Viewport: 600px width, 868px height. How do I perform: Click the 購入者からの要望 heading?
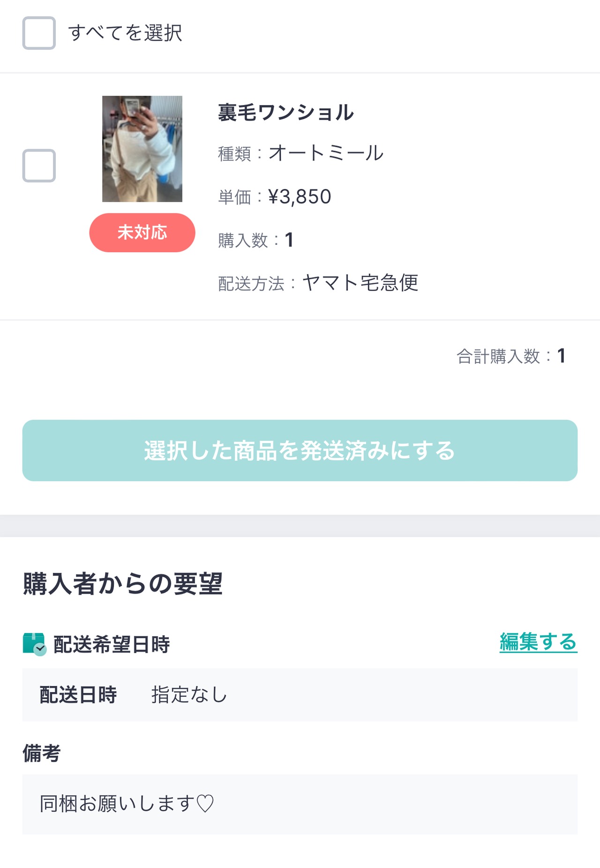point(122,584)
